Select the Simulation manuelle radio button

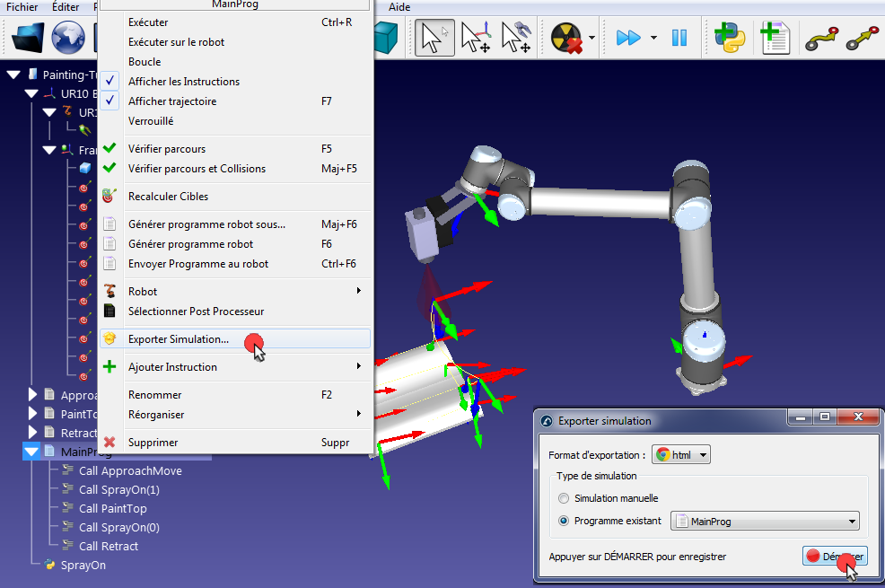564,498
